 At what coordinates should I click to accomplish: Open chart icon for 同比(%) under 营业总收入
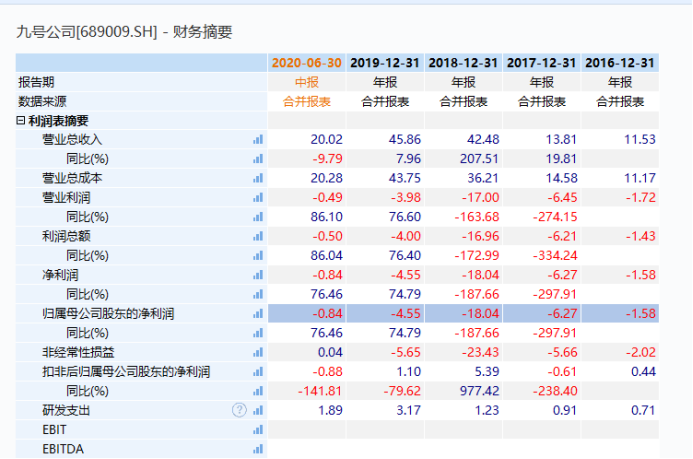click(x=258, y=159)
